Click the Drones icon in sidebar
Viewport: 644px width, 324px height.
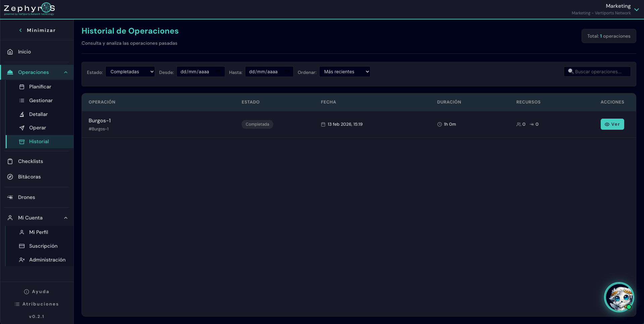10,197
